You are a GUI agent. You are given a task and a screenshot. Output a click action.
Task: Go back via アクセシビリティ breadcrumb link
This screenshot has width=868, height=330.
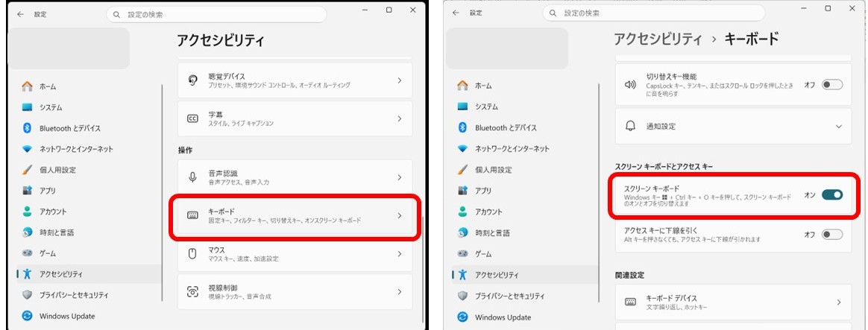(x=658, y=39)
